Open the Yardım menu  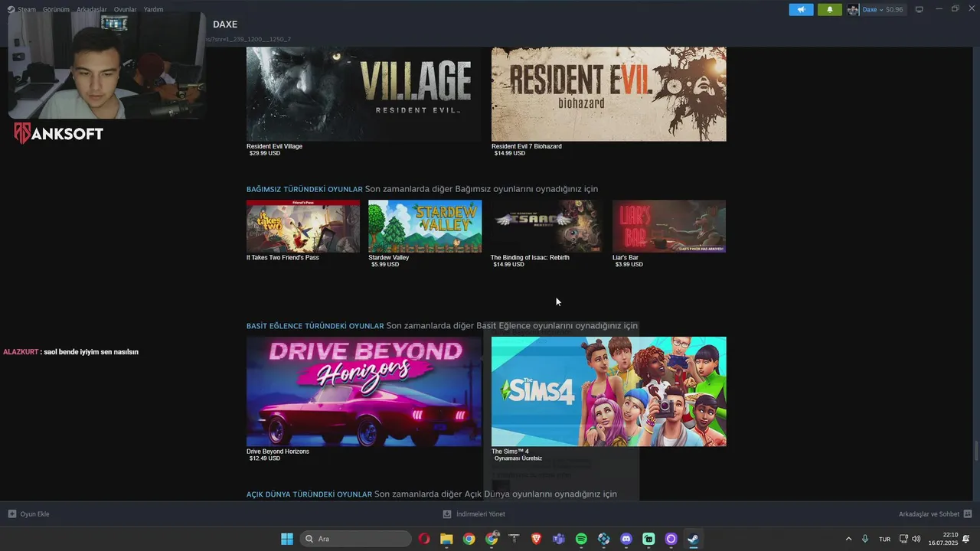pos(154,10)
